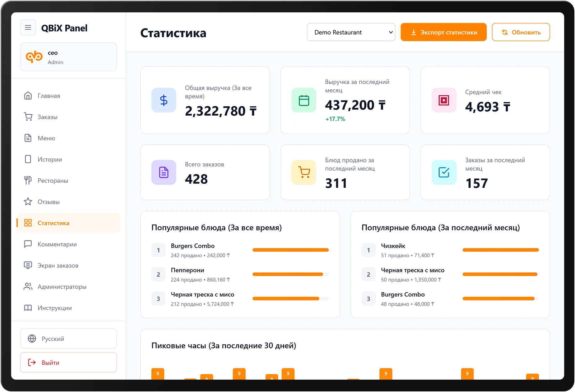Click the cyan checkbox monthly orders icon
The image size is (575, 392).
tap(444, 172)
